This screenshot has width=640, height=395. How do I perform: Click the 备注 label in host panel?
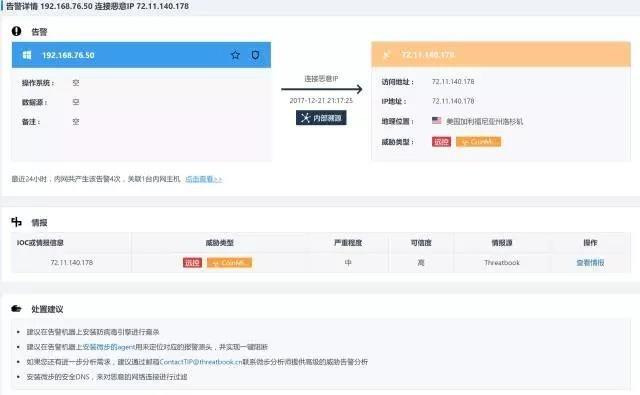(31, 122)
